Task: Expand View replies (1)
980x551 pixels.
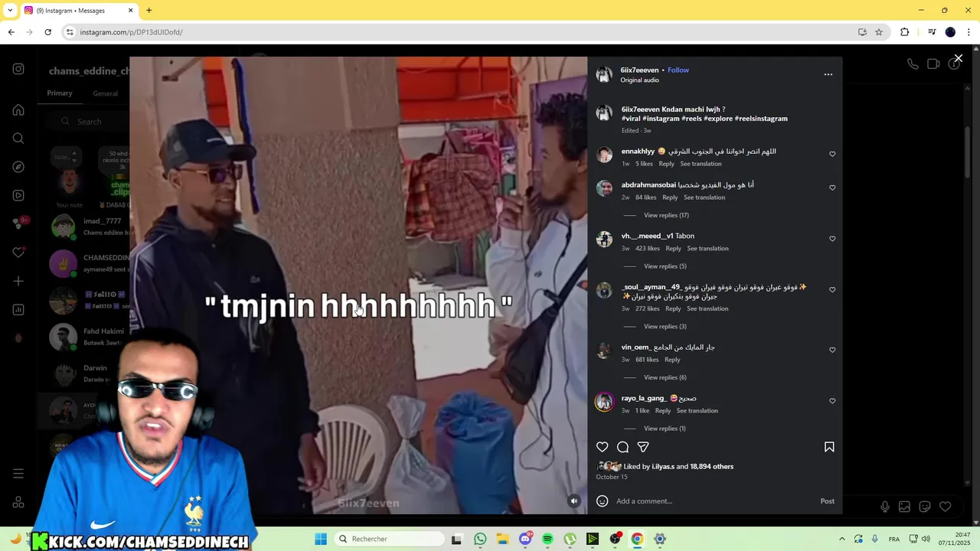Action: coord(665,429)
